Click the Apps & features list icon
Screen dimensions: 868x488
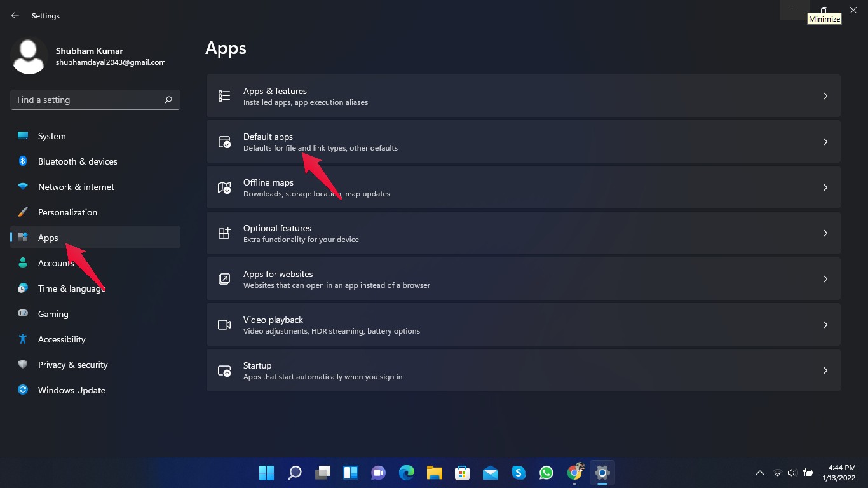[x=224, y=96]
